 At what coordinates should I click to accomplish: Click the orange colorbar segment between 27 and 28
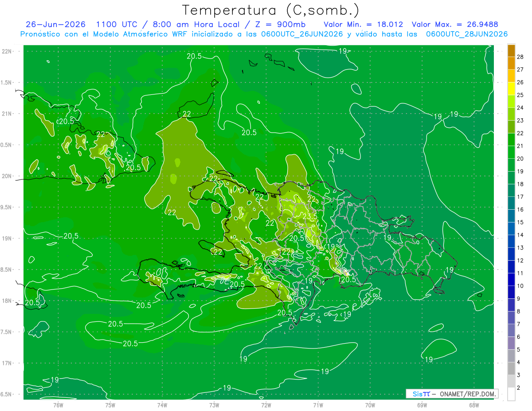point(511,63)
